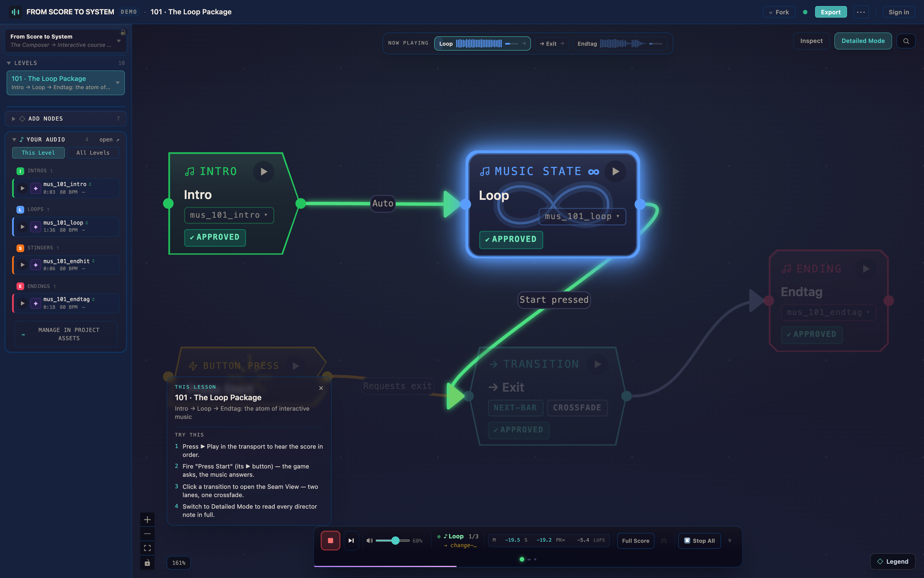Image resolution: width=924 pixels, height=578 pixels.
Task: Click Sign in
Action: (x=898, y=12)
